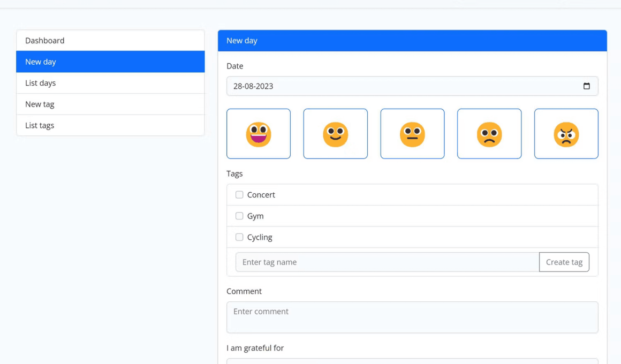Screen dimensions: 621x364
Task: Navigate to New tag in the sidebar
Action: point(110,104)
